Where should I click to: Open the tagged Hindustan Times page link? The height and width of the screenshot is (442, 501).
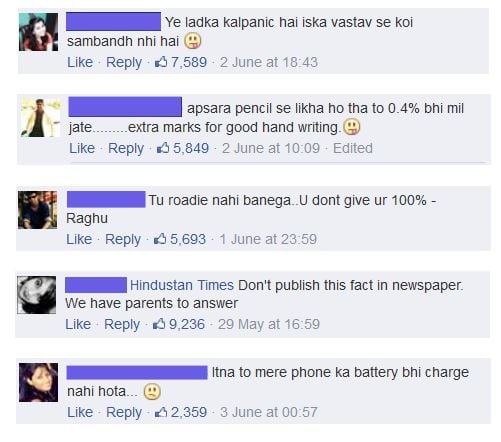(182, 285)
